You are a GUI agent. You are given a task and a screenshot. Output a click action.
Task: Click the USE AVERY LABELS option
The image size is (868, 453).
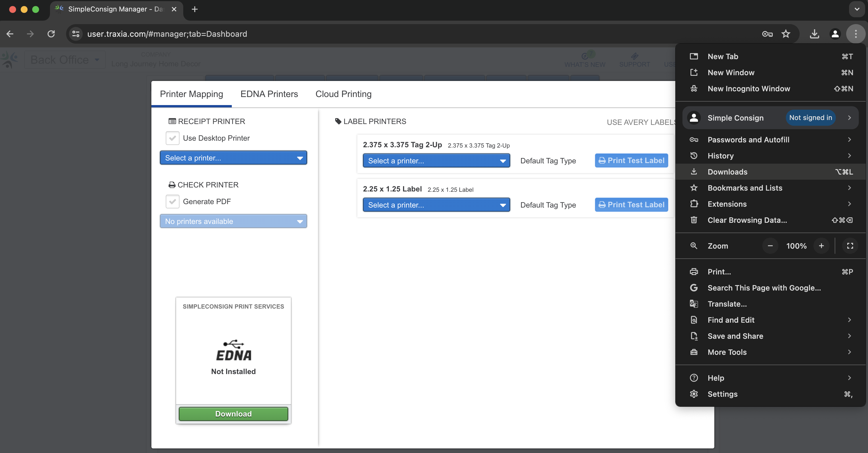(x=641, y=122)
